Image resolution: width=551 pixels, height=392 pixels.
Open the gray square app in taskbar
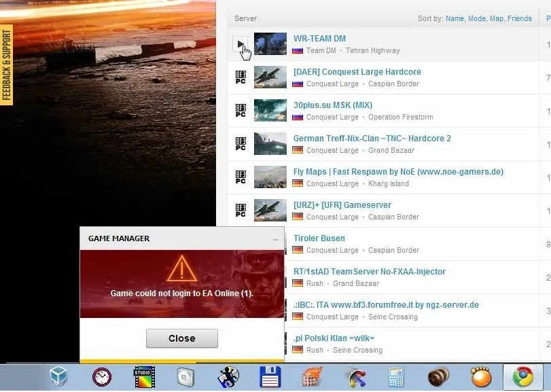(185, 377)
